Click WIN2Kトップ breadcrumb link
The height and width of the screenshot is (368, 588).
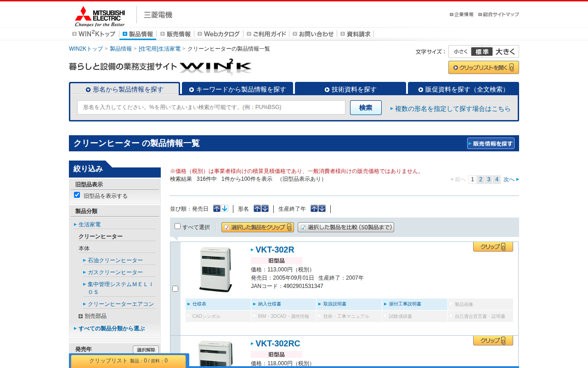[x=86, y=49]
